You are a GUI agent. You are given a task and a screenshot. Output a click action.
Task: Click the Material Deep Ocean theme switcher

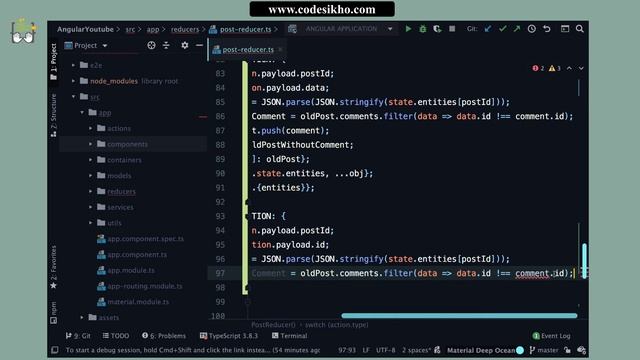(485, 350)
